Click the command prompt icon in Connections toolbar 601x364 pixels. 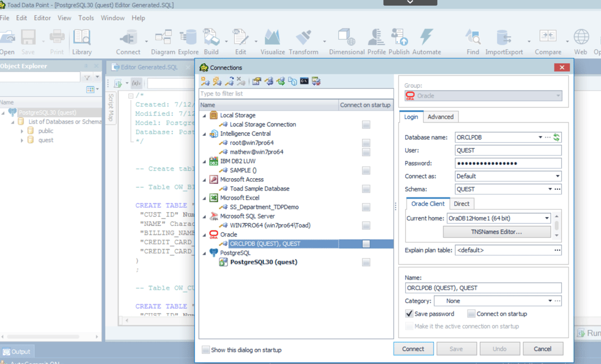pos(304,81)
